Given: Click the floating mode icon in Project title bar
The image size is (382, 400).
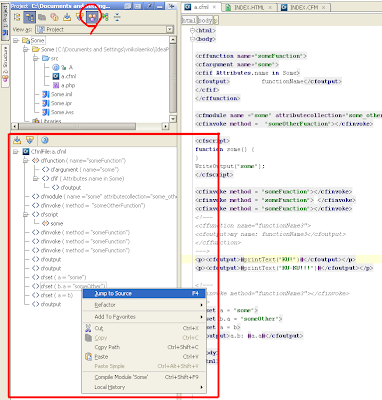Looking at the screenshot, I should coord(127,6).
